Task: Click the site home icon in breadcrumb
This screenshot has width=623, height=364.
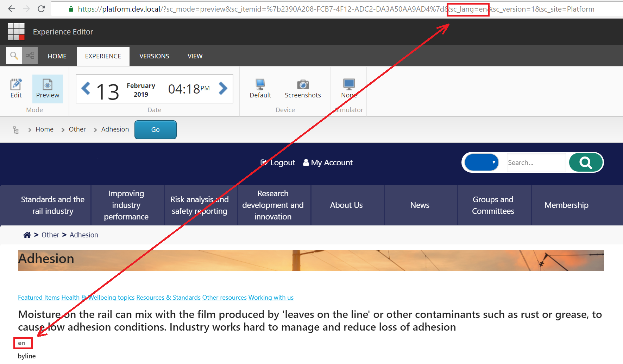Action: point(27,235)
